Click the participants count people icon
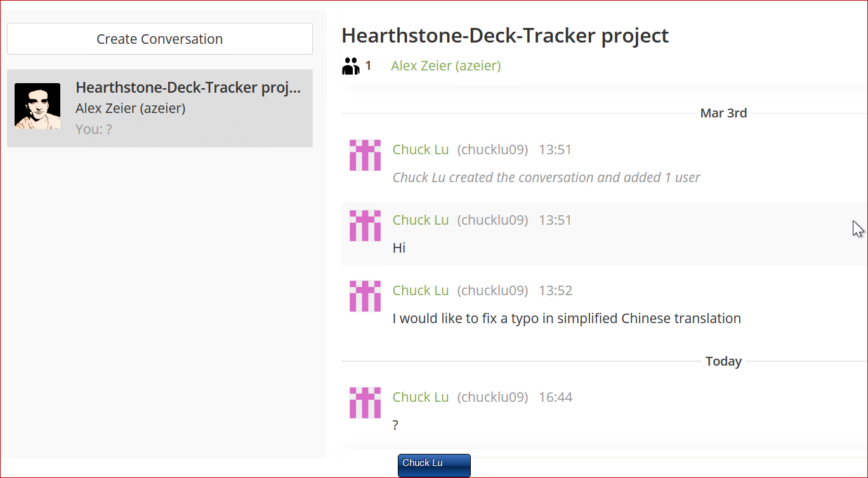Screen dimensions: 868x478 click(x=350, y=65)
